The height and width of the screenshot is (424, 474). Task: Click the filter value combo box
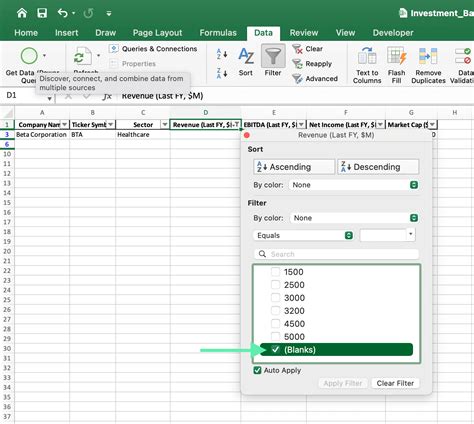point(387,235)
